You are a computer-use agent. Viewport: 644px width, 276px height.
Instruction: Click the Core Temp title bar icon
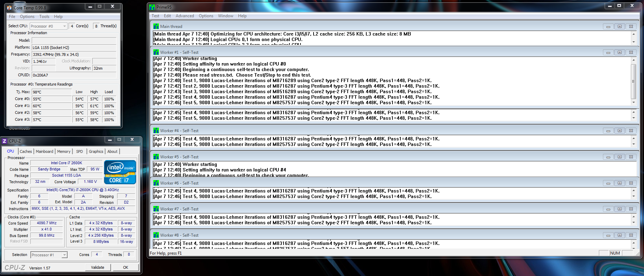(9, 8)
